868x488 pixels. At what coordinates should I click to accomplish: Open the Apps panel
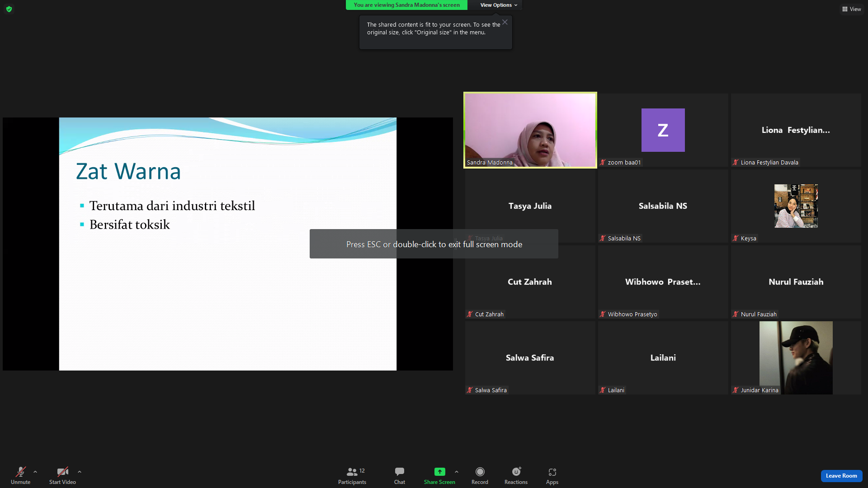[552, 475]
